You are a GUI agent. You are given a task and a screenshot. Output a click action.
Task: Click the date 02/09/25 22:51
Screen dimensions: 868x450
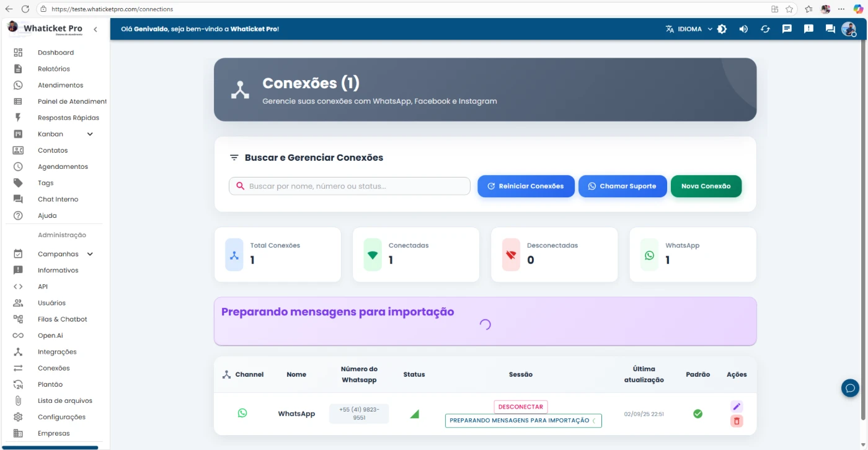[644, 414]
